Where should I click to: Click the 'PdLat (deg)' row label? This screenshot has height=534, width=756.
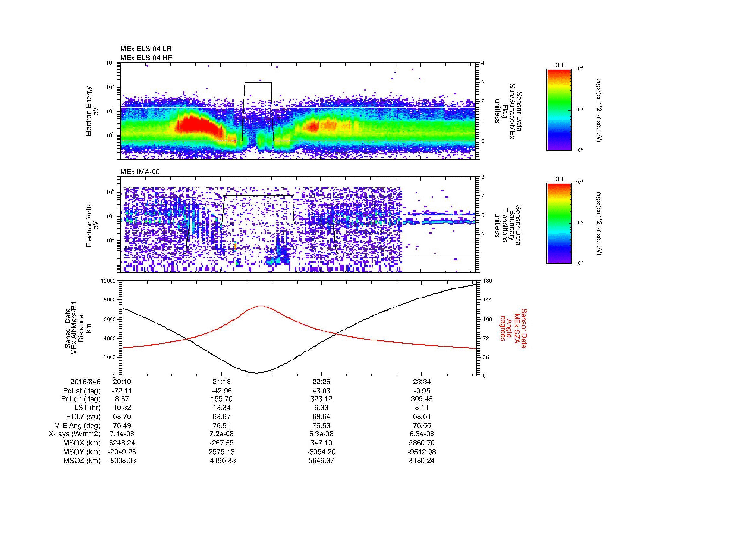click(x=82, y=391)
